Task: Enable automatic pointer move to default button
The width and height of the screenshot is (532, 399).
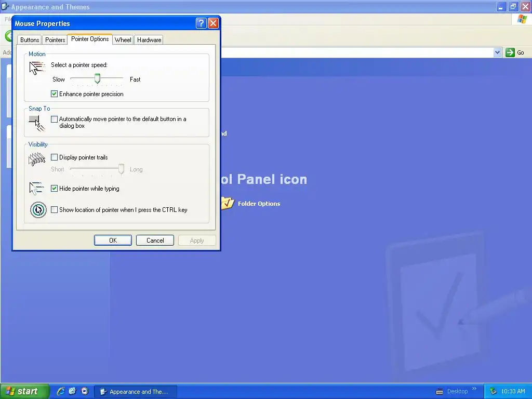Action: [x=54, y=119]
